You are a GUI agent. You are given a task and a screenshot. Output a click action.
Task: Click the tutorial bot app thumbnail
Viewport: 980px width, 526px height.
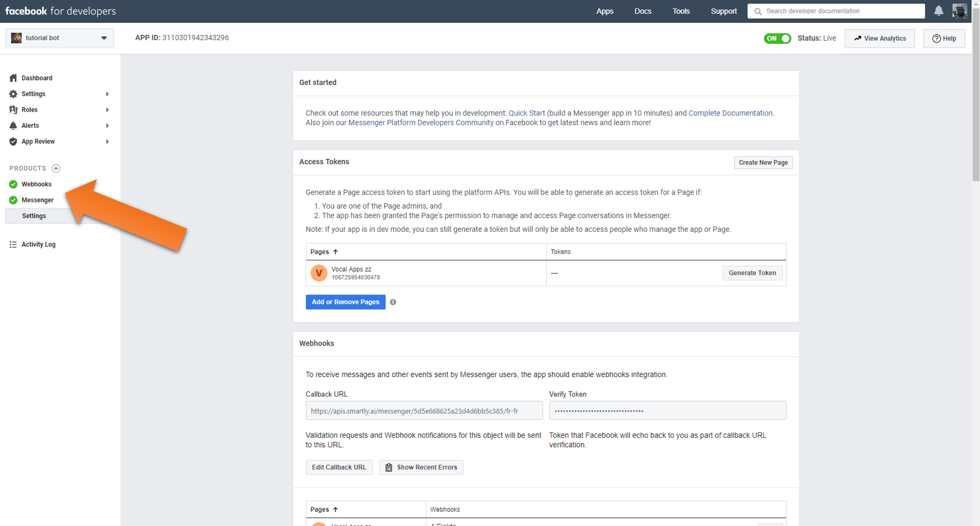pos(16,38)
